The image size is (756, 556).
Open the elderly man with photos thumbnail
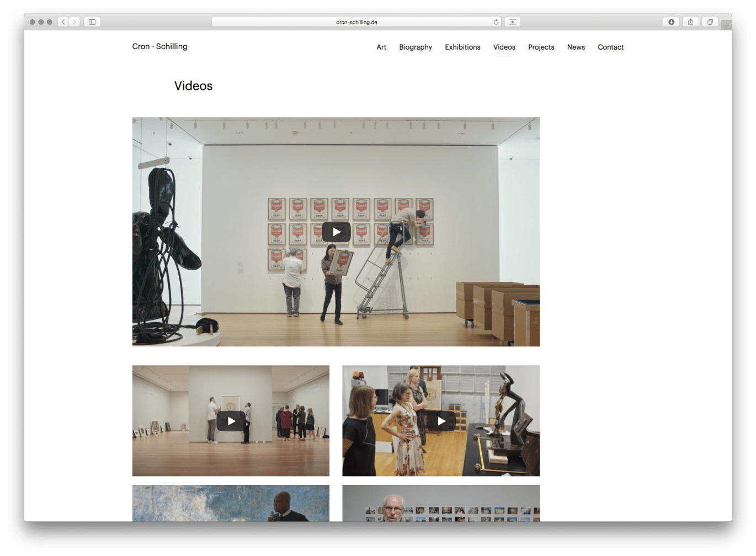[441, 503]
